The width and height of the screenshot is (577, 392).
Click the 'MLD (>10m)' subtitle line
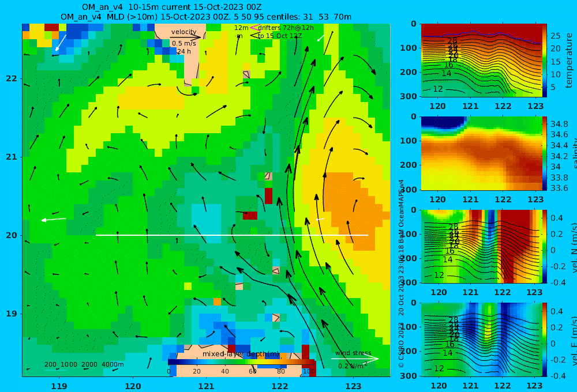(x=206, y=17)
